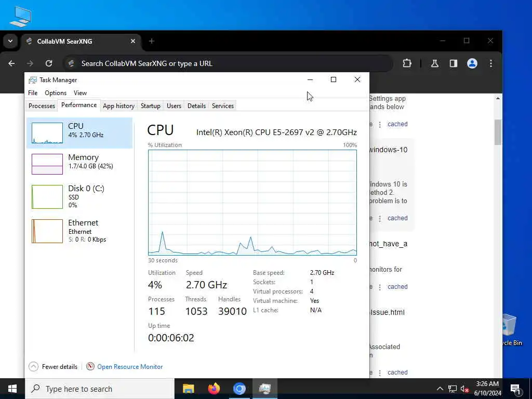Open the taskbar clock and date

point(487,389)
